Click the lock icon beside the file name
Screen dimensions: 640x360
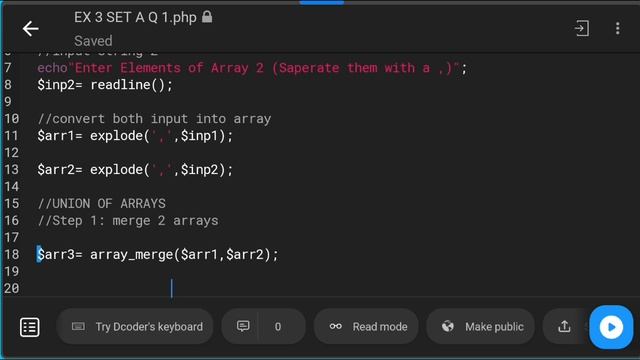click(207, 17)
